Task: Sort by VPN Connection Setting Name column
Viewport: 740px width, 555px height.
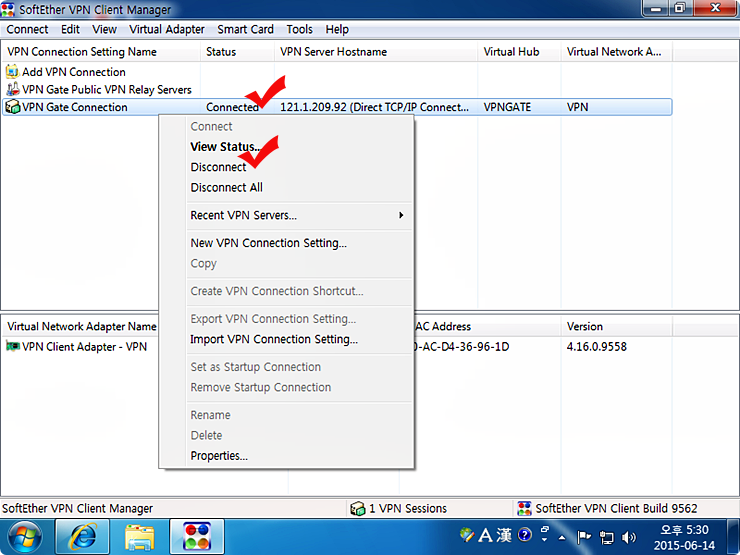Action: click(x=101, y=52)
